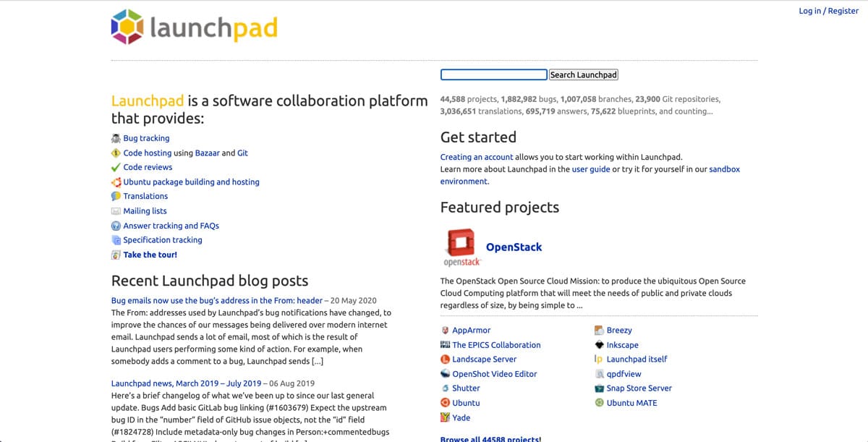Follow the Git link
This screenshot has width=868, height=442.
coord(242,153)
